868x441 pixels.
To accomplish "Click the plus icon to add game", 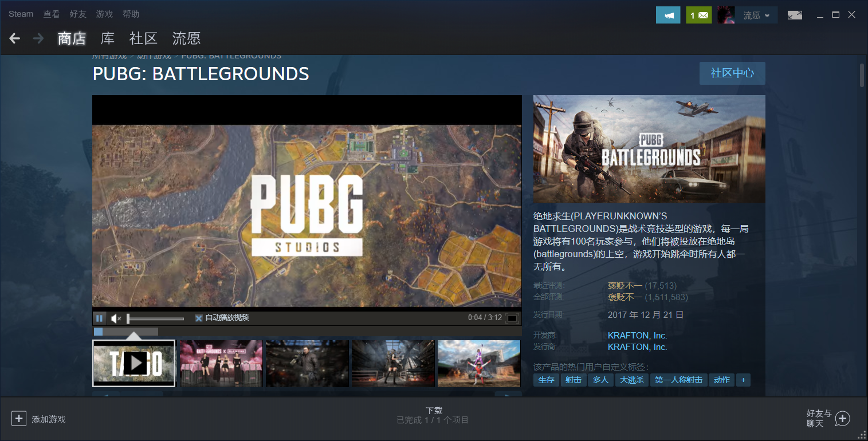I will coord(19,419).
